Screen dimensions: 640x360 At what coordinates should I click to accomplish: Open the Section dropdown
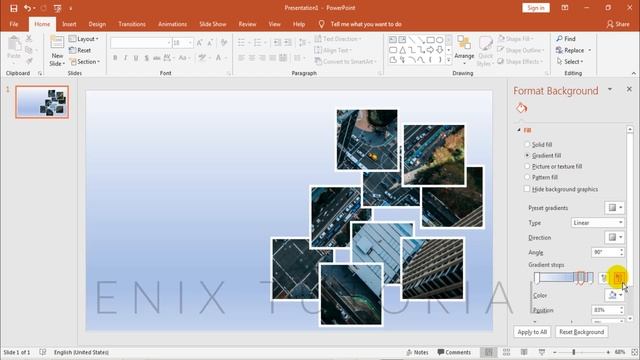click(84, 62)
